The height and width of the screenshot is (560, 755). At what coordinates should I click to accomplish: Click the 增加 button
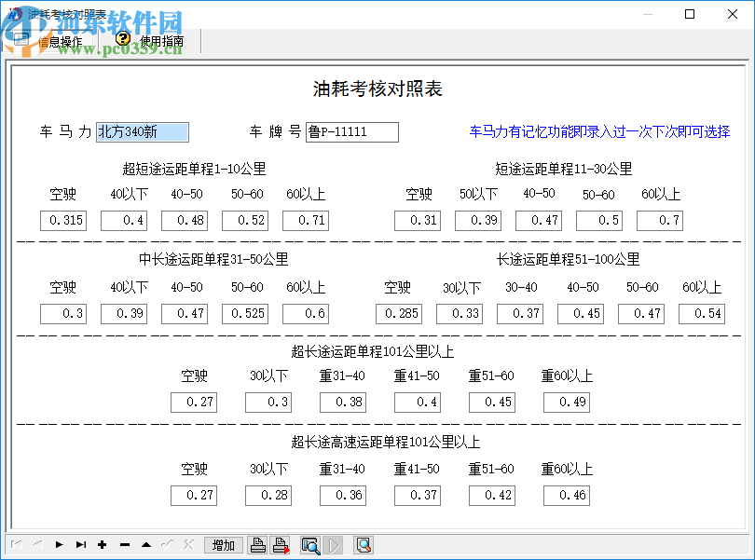pyautogui.click(x=223, y=545)
